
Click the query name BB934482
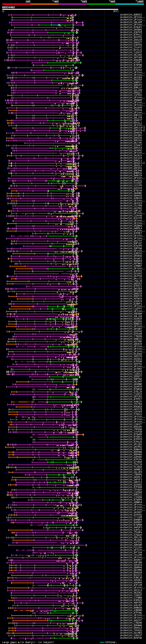(8, 8)
